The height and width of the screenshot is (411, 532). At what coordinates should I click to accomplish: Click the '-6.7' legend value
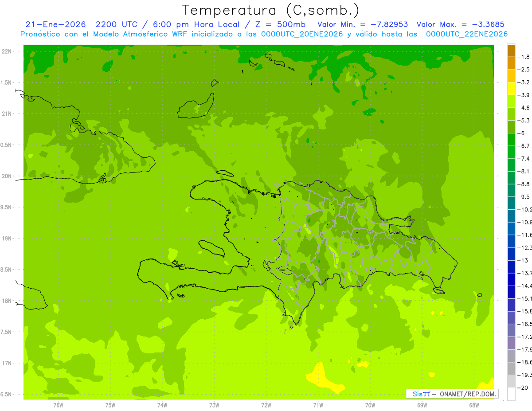pos(524,146)
